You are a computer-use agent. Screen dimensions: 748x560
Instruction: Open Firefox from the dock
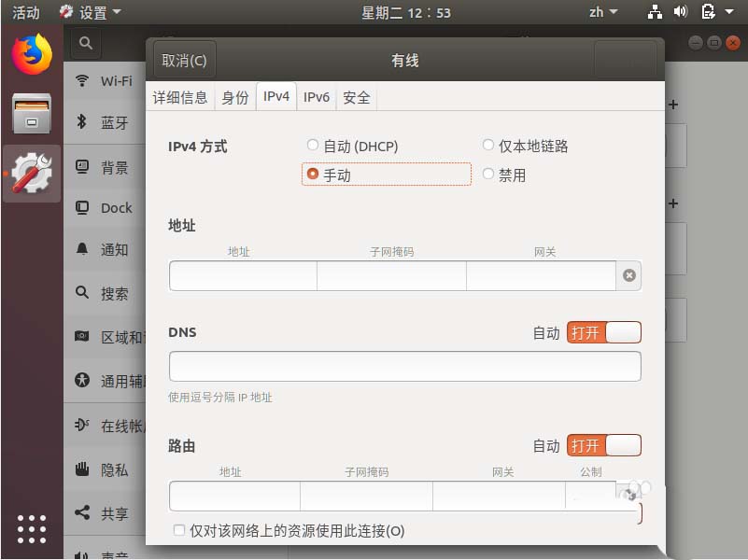pos(32,53)
